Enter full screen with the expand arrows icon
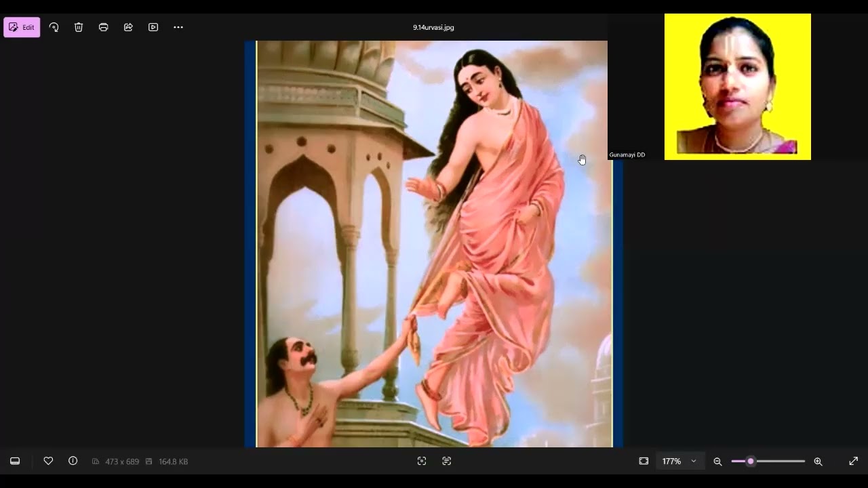The height and width of the screenshot is (488, 868). coord(853,461)
